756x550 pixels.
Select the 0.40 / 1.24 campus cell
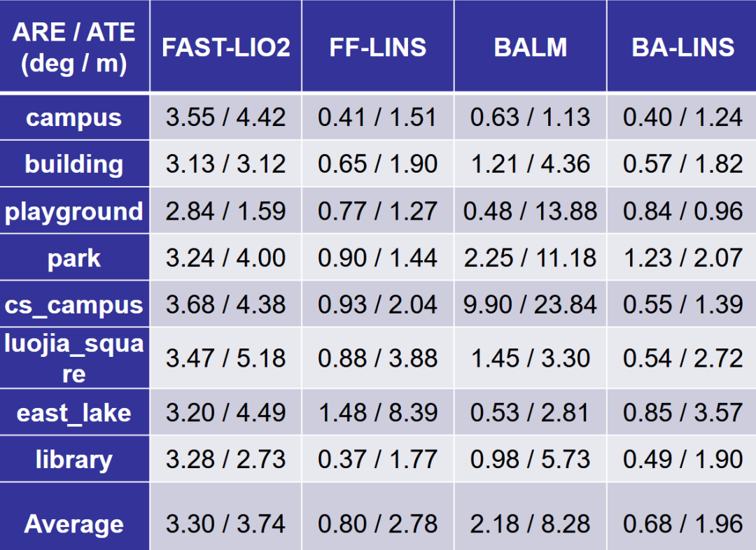pos(682,117)
